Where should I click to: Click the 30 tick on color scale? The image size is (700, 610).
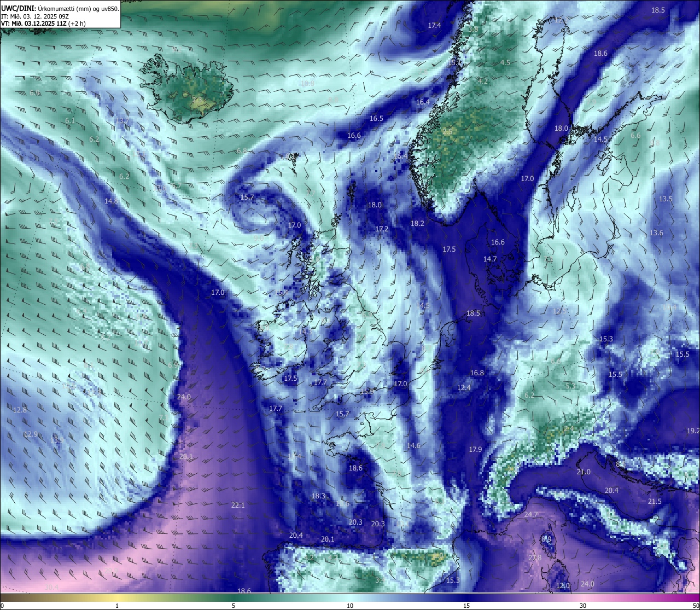(583, 606)
